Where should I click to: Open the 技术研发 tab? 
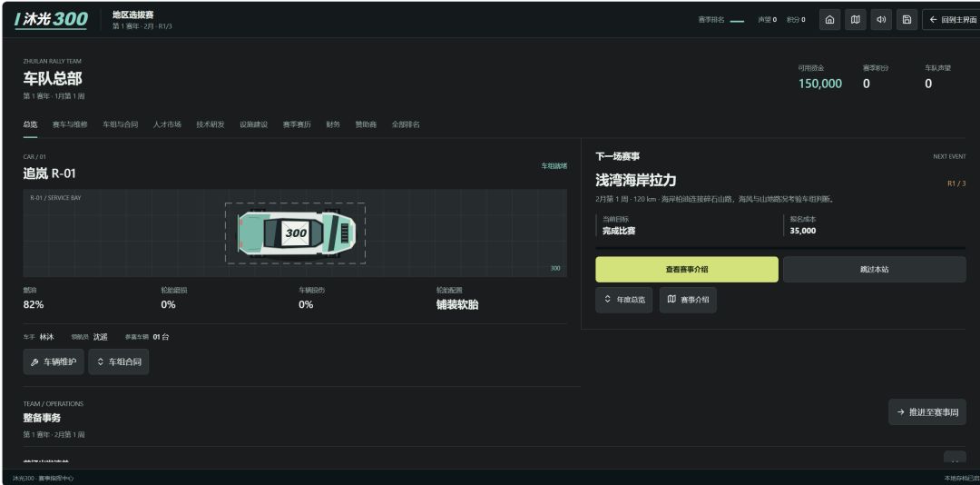point(210,124)
